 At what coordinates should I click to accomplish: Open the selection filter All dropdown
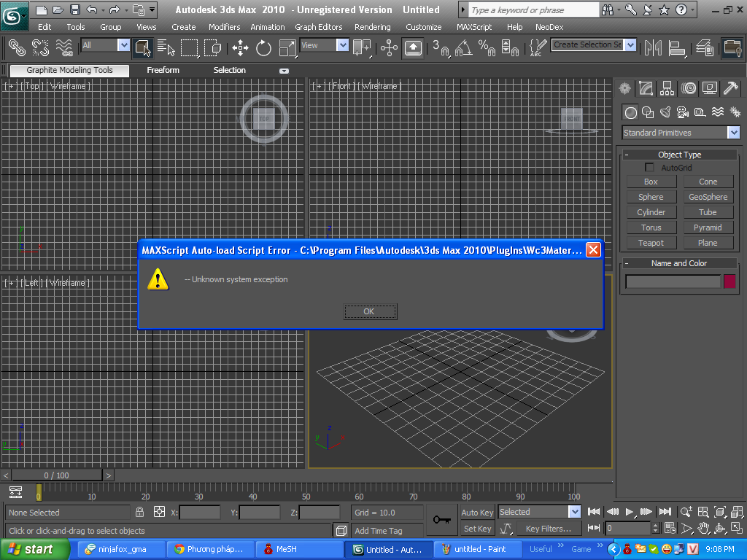pyautogui.click(x=123, y=45)
